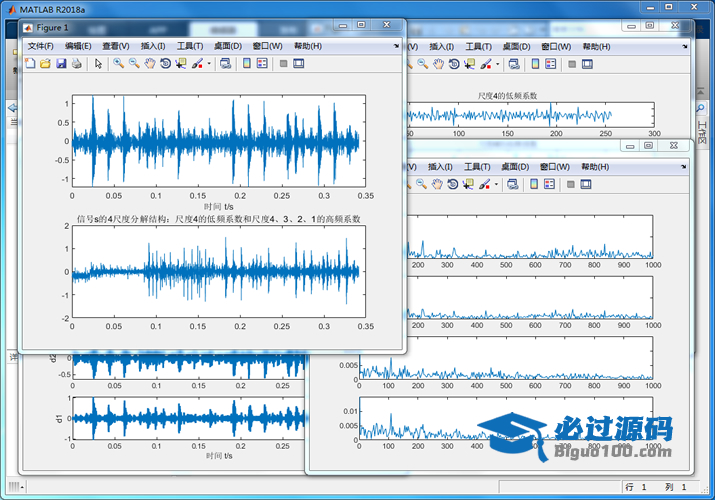Image resolution: width=715 pixels, height=500 pixels.
Task: Dock Figure 1 using menu bar arrow
Action: [x=396, y=46]
